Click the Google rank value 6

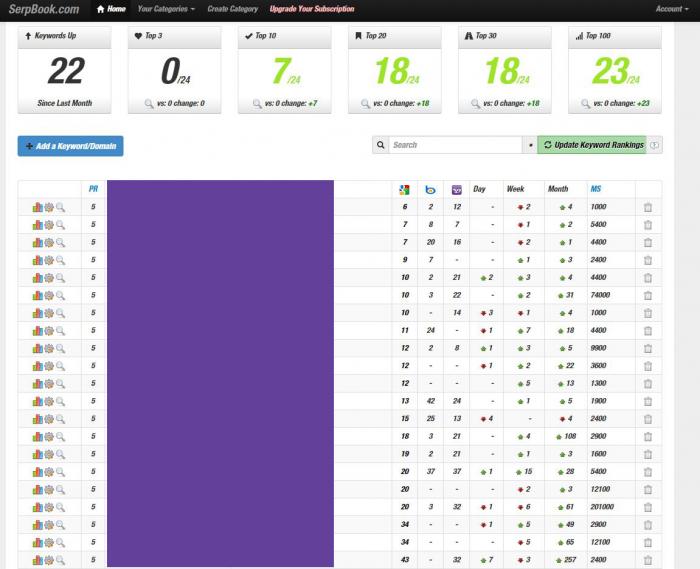[405, 207]
